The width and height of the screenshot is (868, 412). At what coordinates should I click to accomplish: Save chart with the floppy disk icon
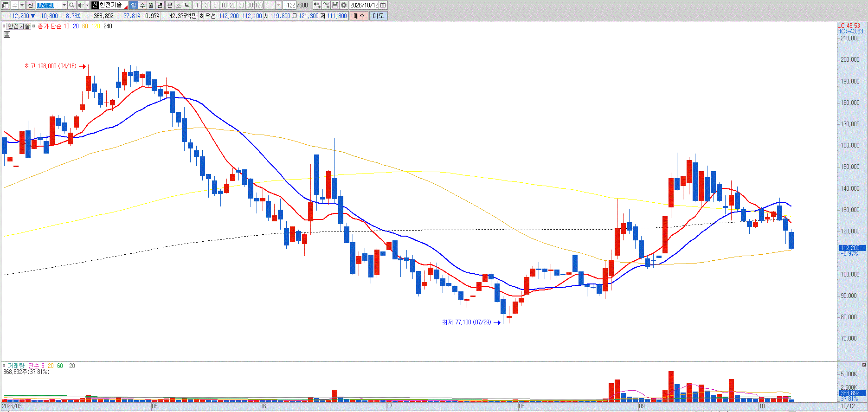pos(335,5)
